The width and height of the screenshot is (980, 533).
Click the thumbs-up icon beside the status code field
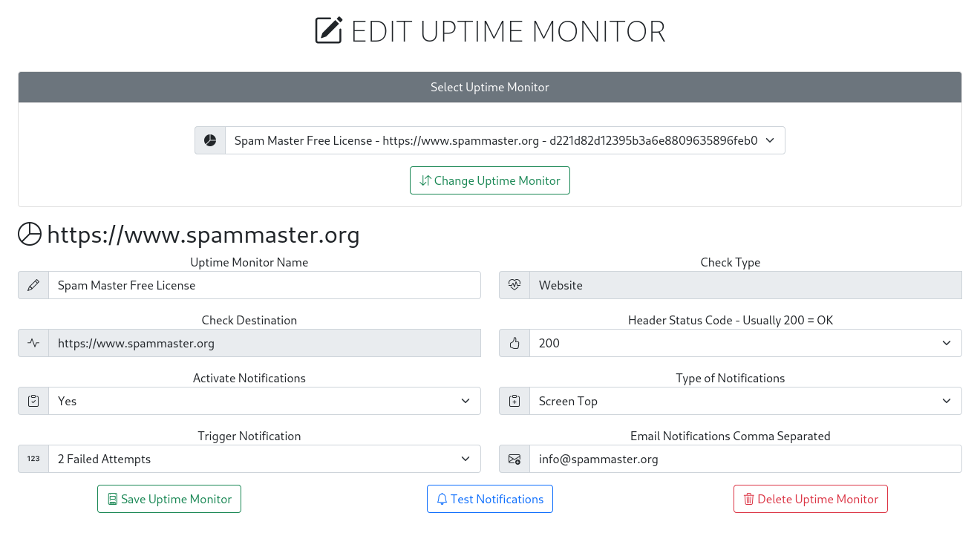tap(514, 342)
